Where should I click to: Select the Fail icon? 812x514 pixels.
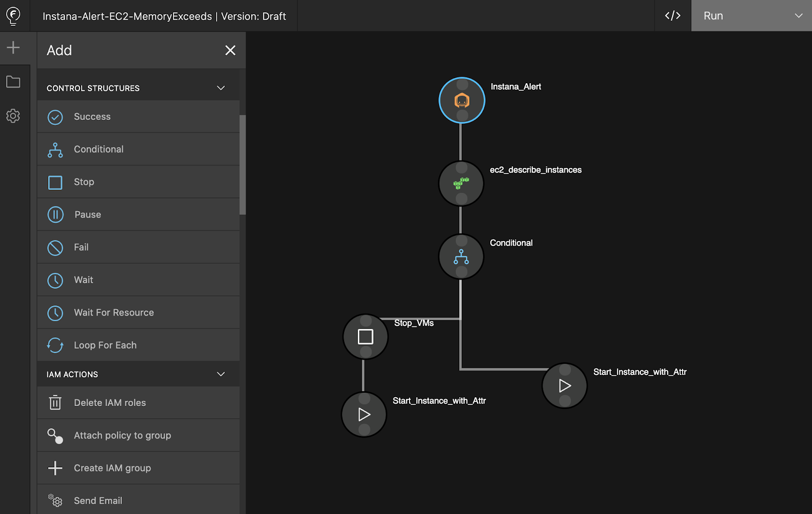[55, 248]
